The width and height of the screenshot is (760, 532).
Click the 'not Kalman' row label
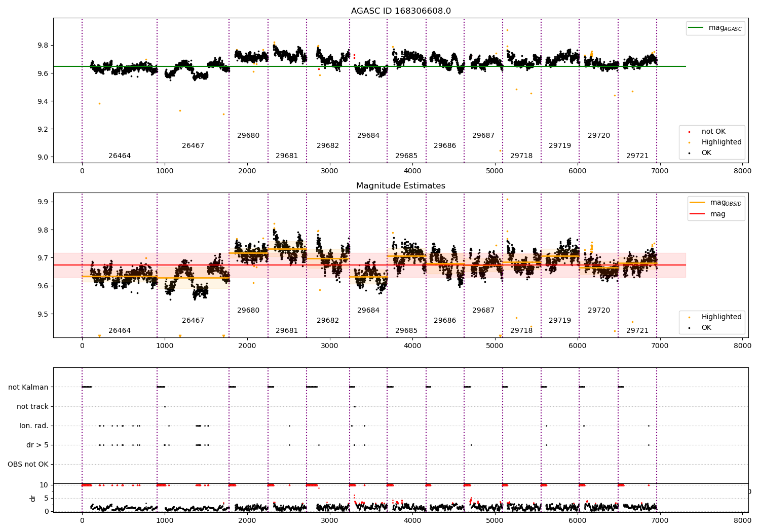pos(28,387)
